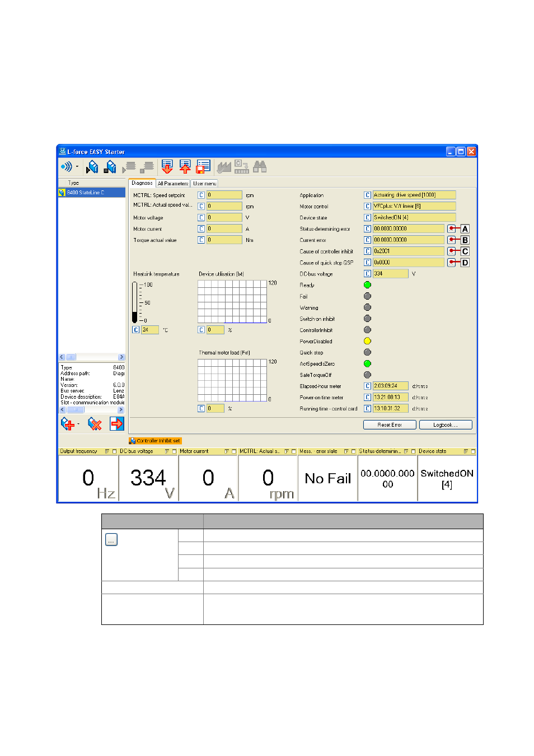534x756 pixels.
Task: Click the C button for Torque actual value
Action: 201,240
